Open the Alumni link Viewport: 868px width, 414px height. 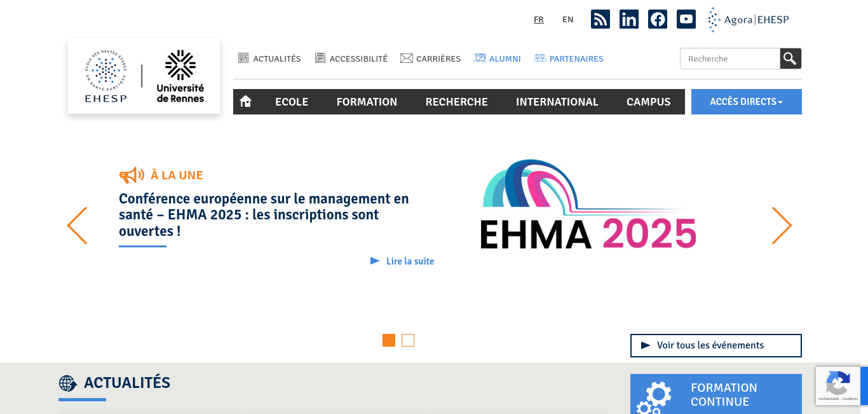(x=497, y=59)
